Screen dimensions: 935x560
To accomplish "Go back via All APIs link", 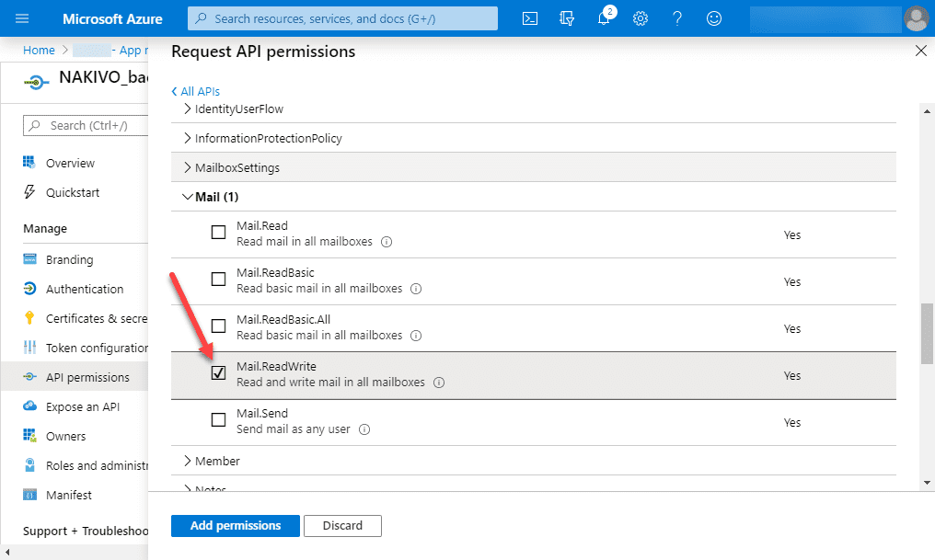I will click(x=195, y=91).
